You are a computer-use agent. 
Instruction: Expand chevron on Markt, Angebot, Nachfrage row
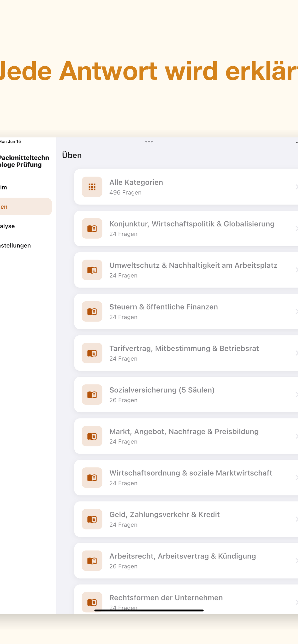297,436
